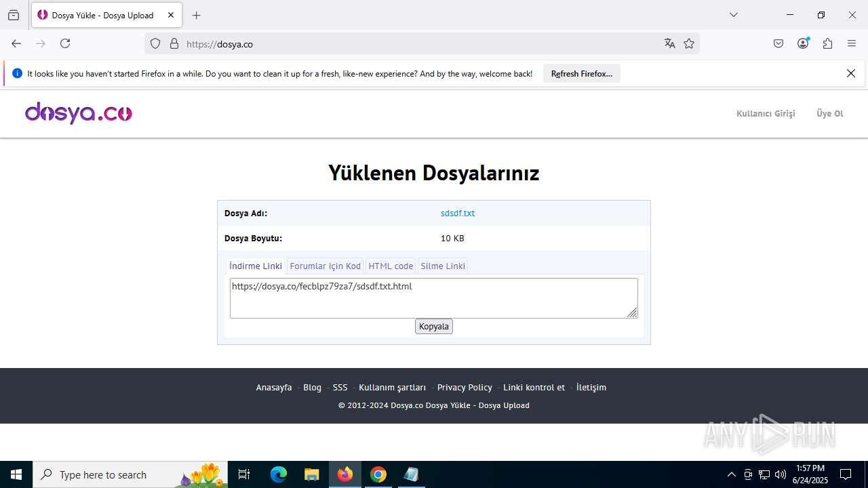868x488 pixels.
Task: Open İletişim footer link
Action: 591,387
